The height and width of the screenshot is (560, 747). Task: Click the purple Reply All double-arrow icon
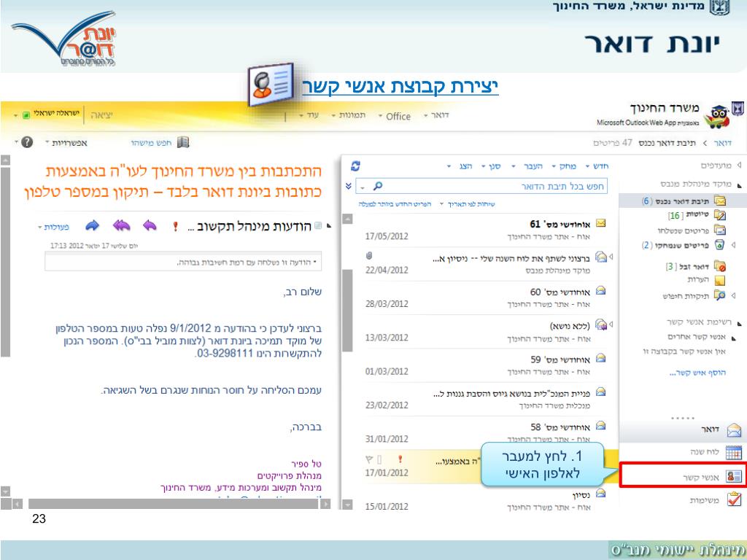point(122,225)
